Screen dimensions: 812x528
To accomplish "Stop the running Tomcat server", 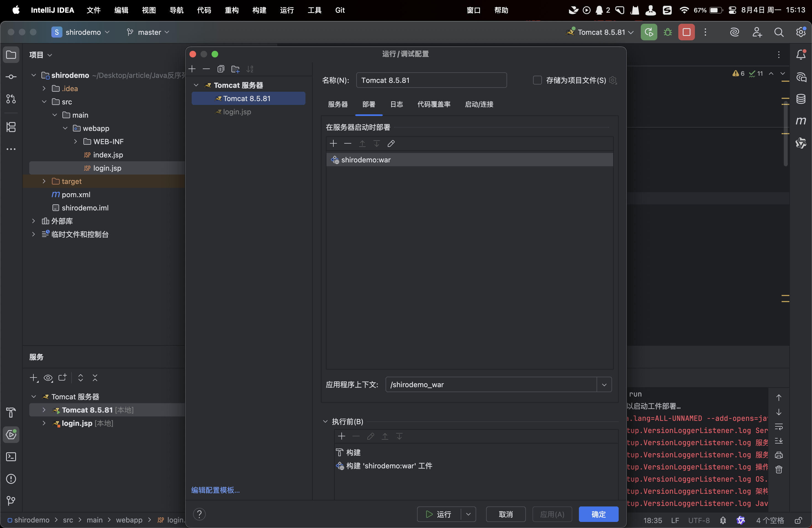I will [686, 32].
